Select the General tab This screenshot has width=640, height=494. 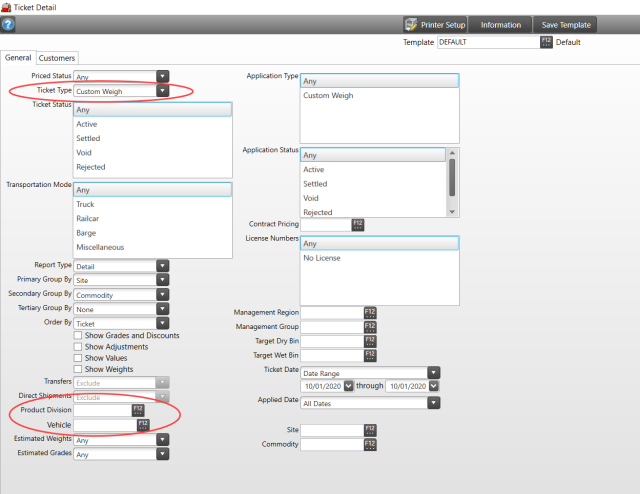pyautogui.click(x=18, y=58)
